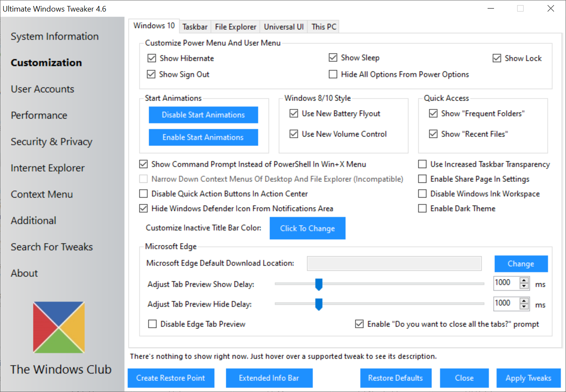Go to User Accounts section
This screenshot has width=566, height=392.
pos(42,89)
